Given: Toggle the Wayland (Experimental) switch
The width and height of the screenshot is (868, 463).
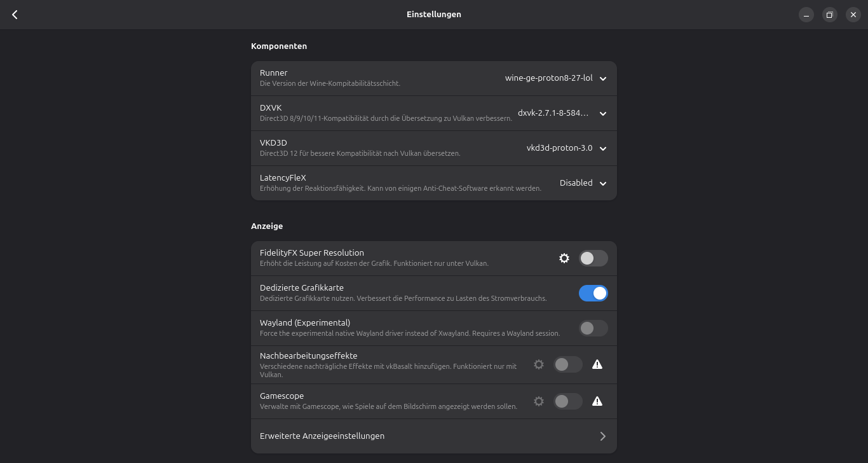Looking at the screenshot, I should [593, 328].
